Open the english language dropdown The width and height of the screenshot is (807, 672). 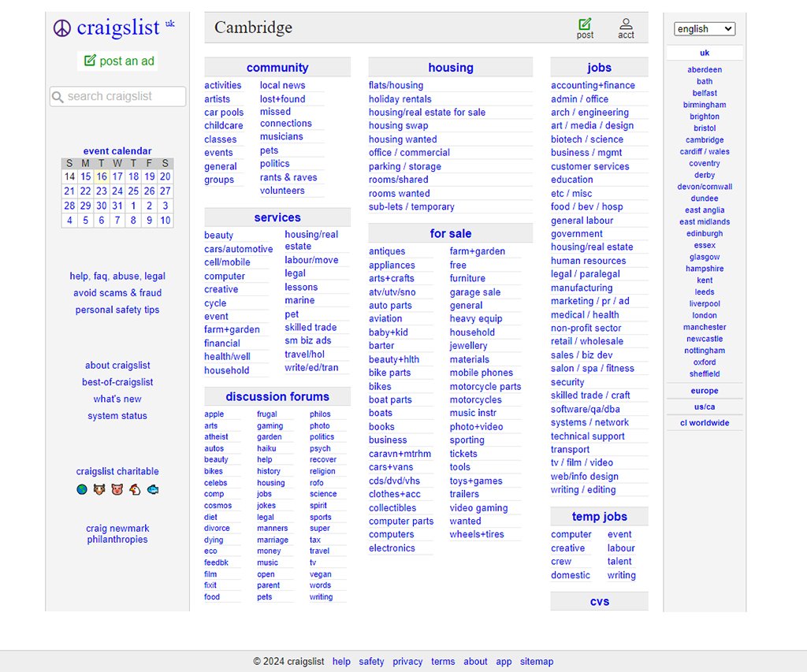pos(704,28)
